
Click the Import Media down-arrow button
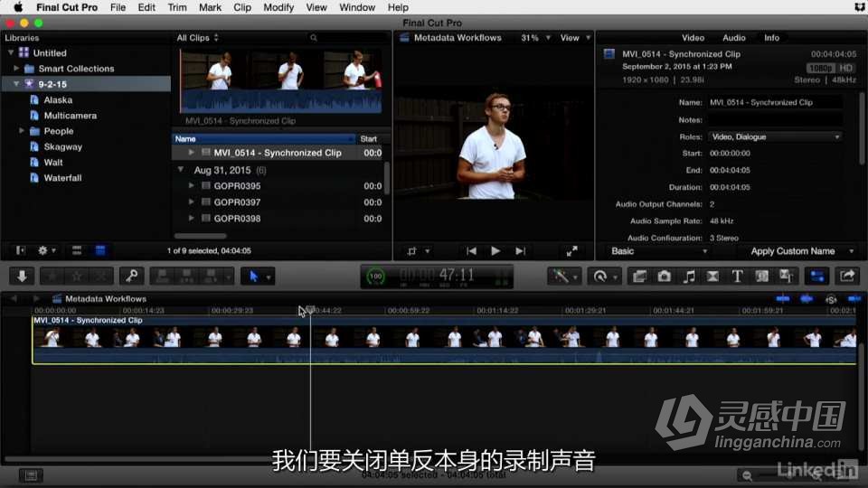point(22,277)
